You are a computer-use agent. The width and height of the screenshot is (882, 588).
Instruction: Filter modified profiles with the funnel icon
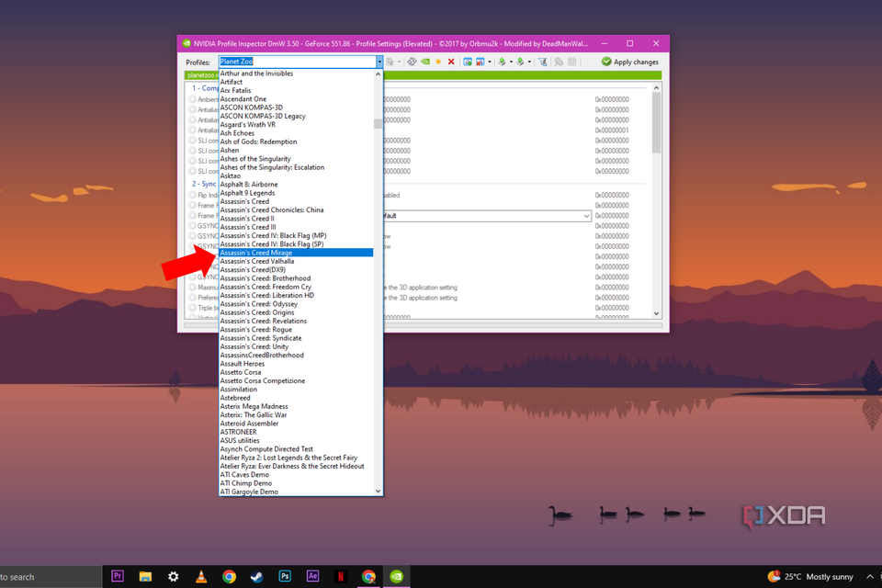(x=542, y=60)
